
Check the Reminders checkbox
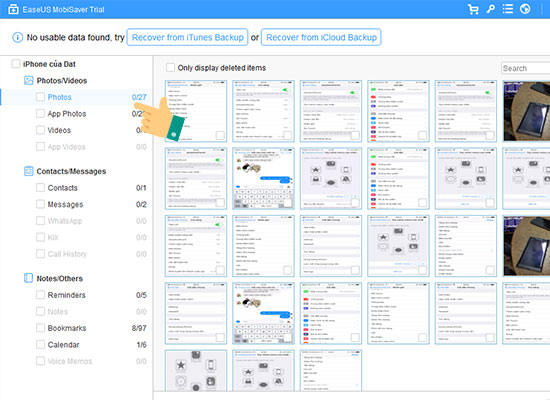pyautogui.click(x=40, y=294)
